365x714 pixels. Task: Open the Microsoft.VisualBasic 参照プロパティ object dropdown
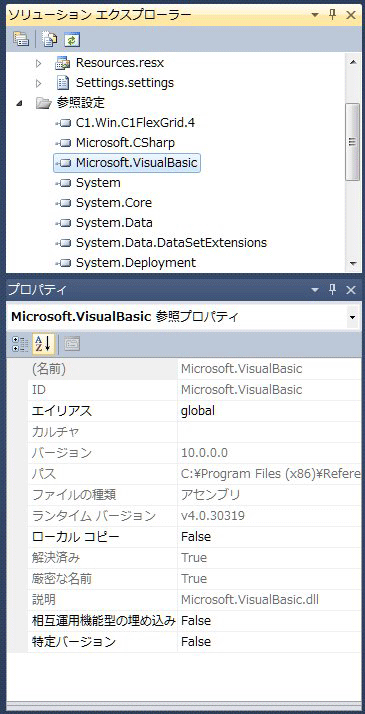click(352, 317)
